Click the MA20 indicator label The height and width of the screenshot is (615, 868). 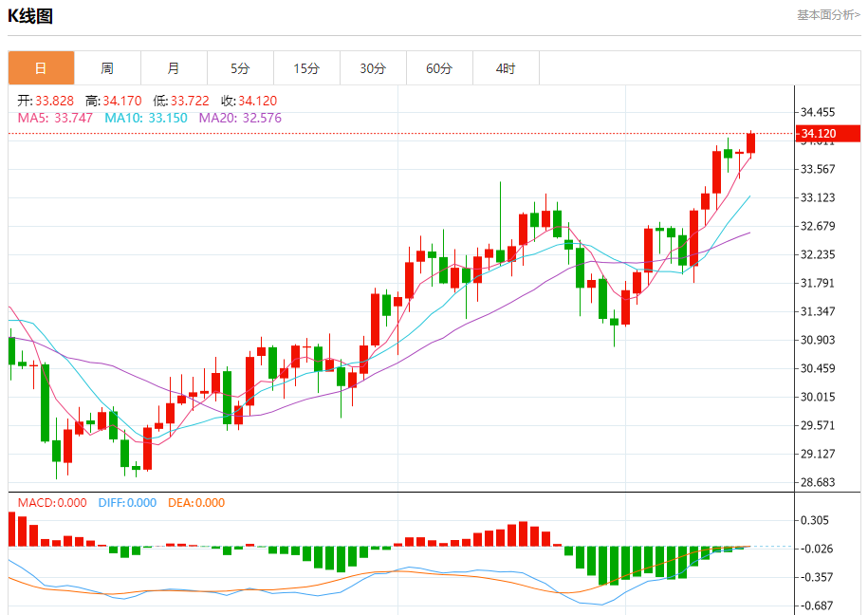click(240, 118)
